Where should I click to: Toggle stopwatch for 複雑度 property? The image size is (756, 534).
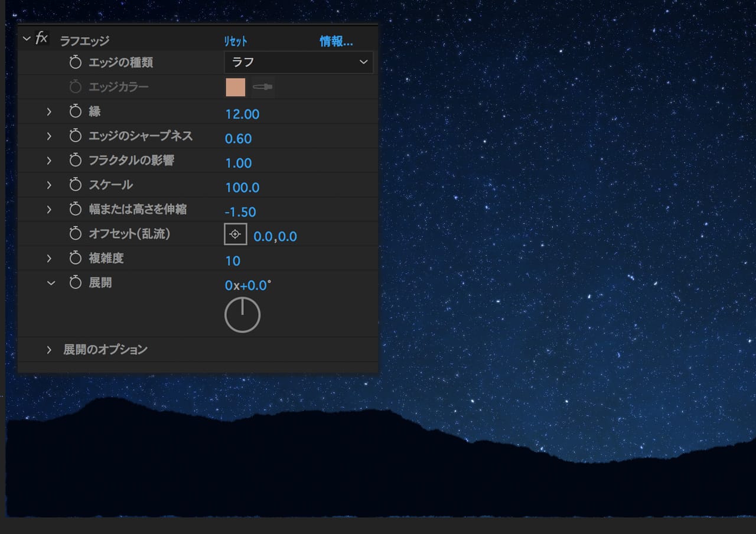[x=75, y=259]
